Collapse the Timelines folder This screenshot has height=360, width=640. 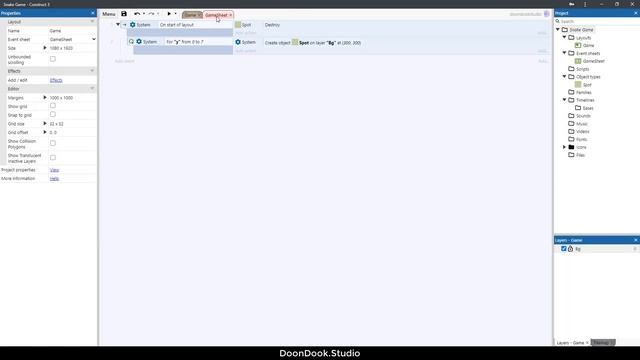point(564,100)
